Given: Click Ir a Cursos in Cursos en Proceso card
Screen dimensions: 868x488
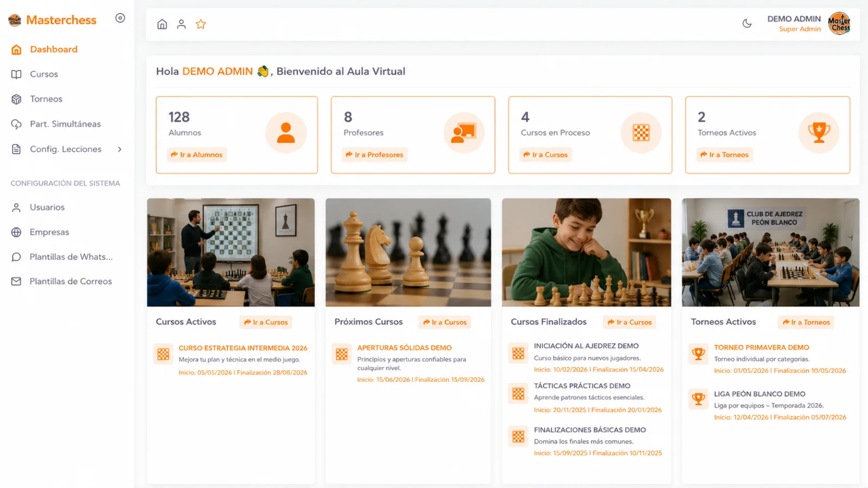Looking at the screenshot, I should [x=546, y=155].
